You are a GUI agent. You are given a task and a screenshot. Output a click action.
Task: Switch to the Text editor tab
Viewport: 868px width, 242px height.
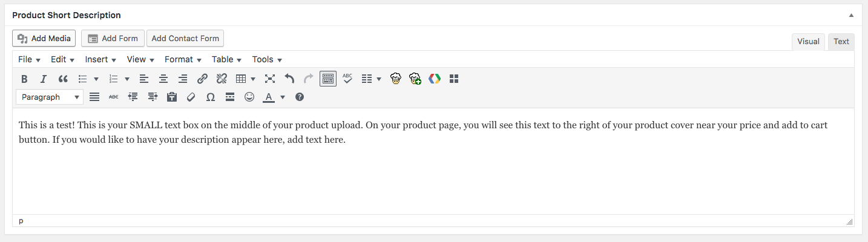(x=841, y=42)
